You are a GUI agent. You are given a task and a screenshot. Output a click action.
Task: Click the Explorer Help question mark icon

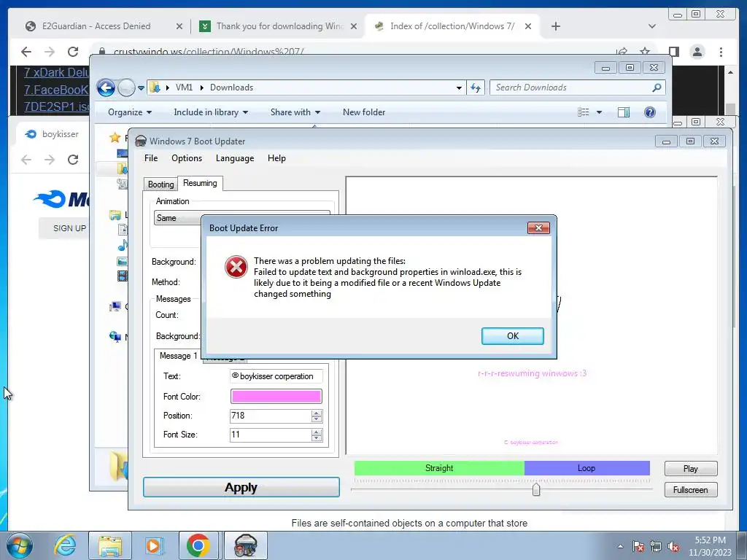(x=650, y=112)
